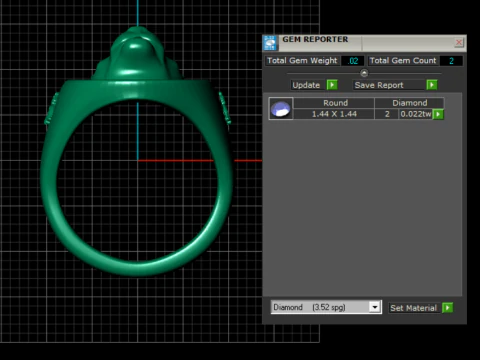Click the GEM REPORTER title text

[x=315, y=39]
